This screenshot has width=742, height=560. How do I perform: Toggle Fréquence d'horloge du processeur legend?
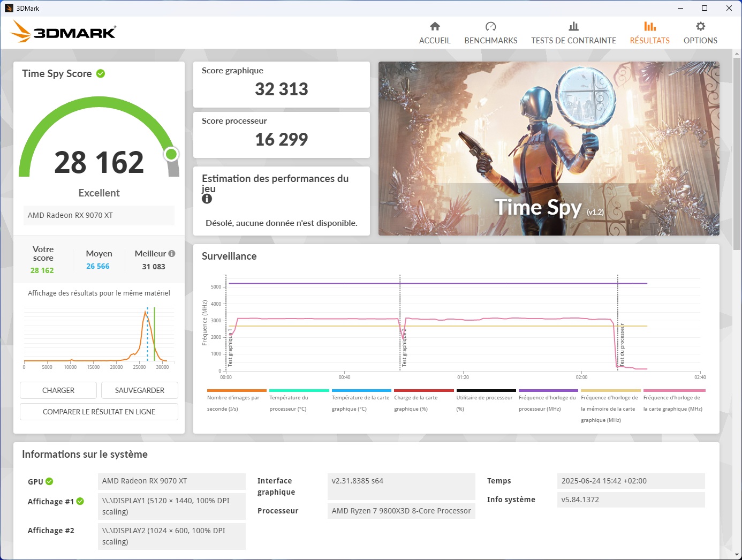(x=548, y=400)
